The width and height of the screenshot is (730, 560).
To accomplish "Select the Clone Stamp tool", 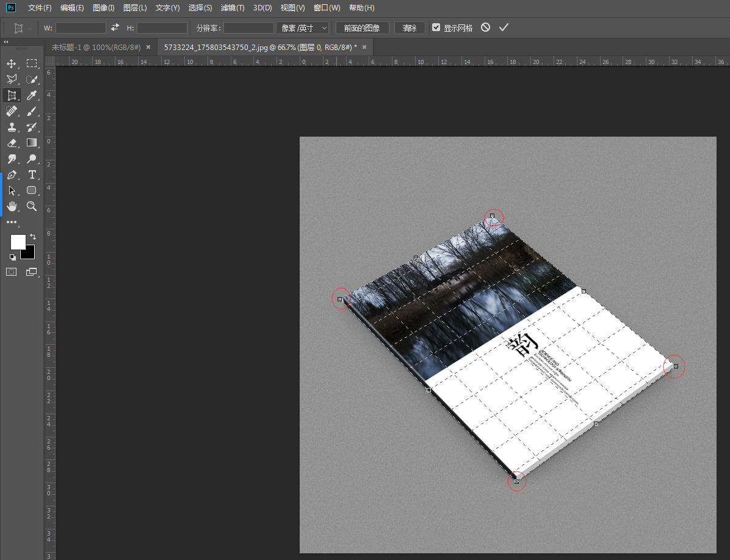I will pos(12,127).
